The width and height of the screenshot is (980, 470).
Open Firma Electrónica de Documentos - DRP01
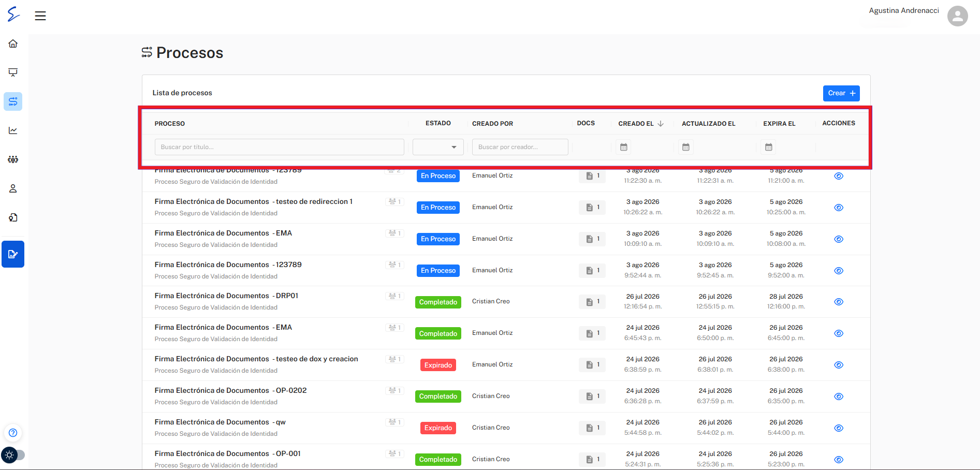(226, 296)
